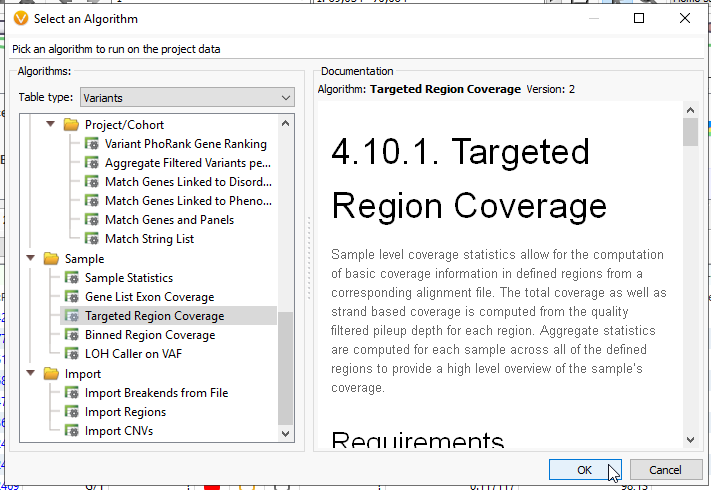Select Match Genes and Panels item
Viewport: 711px width, 490px height.
(x=169, y=220)
